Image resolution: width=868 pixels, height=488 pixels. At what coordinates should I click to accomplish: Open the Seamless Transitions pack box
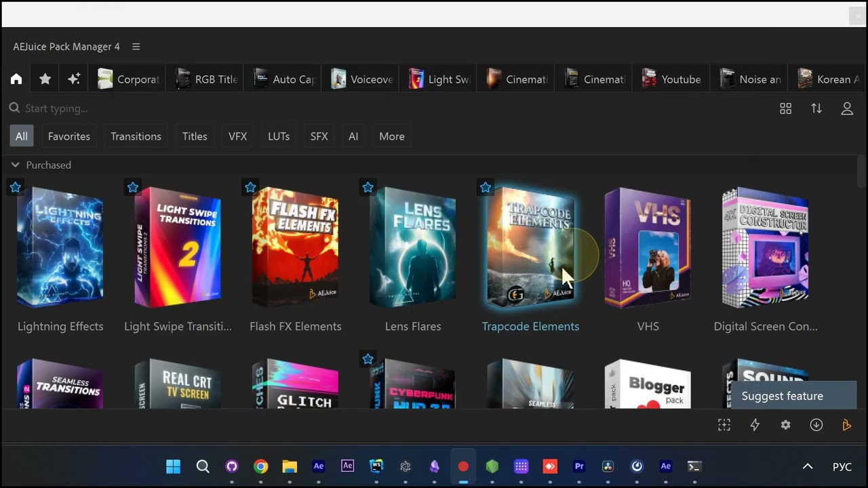pos(60,383)
